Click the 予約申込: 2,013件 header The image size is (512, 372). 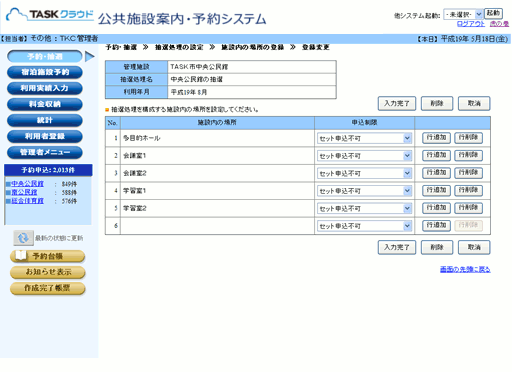click(x=48, y=170)
